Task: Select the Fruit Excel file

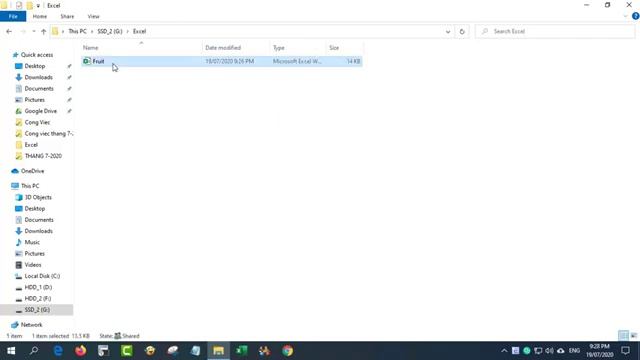Action: [x=221, y=61]
